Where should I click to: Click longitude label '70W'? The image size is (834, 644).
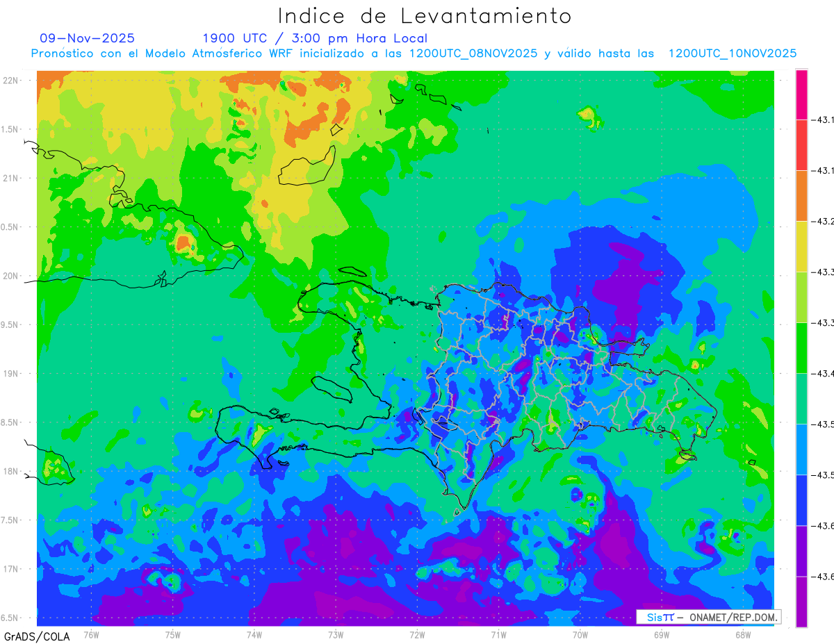tap(580, 634)
